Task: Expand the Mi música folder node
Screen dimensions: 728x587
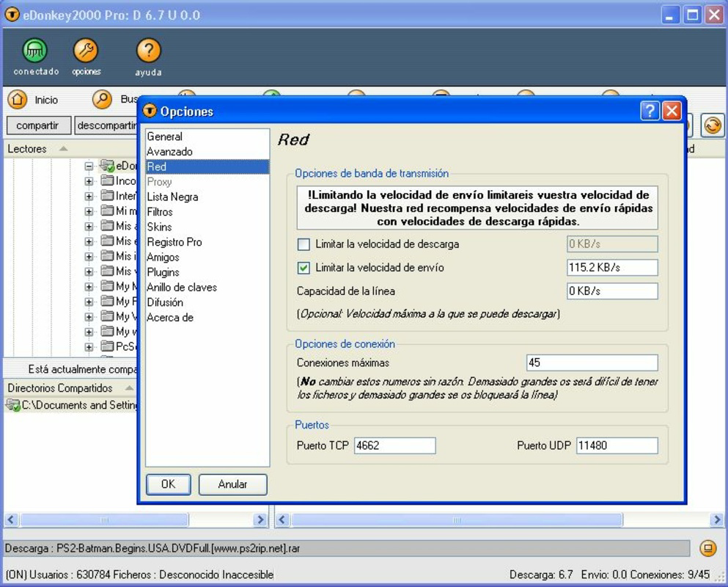Action: click(x=89, y=211)
